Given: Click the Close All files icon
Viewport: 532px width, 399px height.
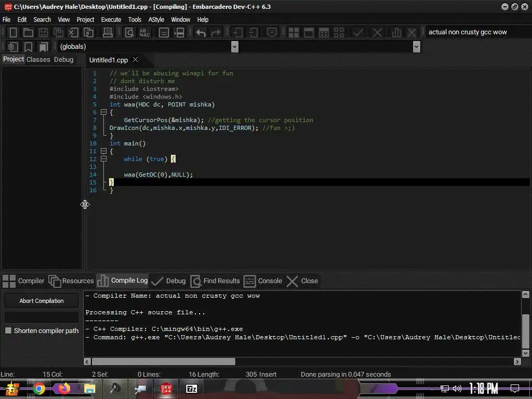Looking at the screenshot, I should (88, 33).
